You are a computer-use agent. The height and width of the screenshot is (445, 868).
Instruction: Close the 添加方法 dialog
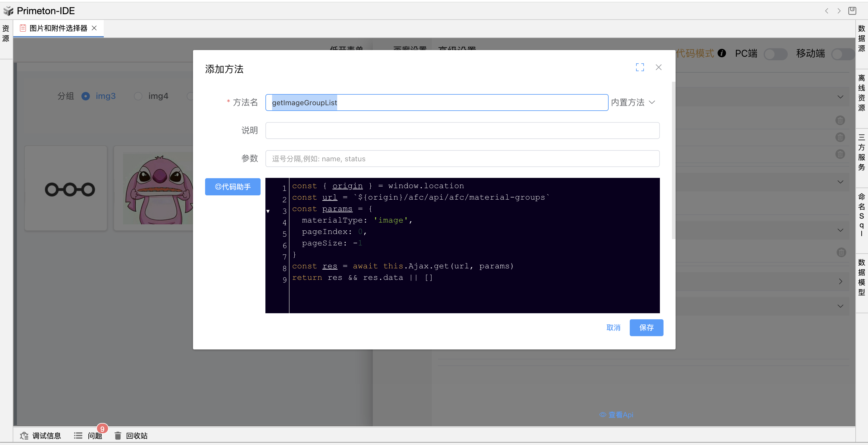pyautogui.click(x=658, y=67)
